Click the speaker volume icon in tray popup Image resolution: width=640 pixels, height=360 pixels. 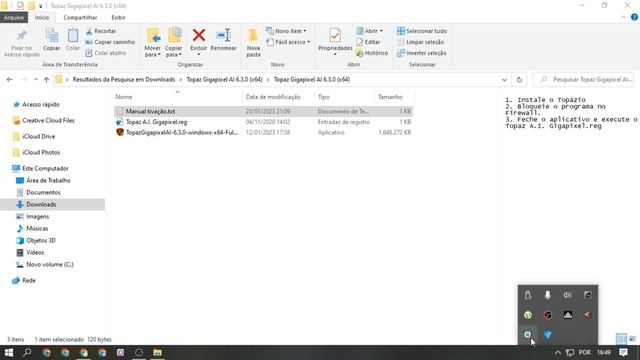pyautogui.click(x=568, y=295)
